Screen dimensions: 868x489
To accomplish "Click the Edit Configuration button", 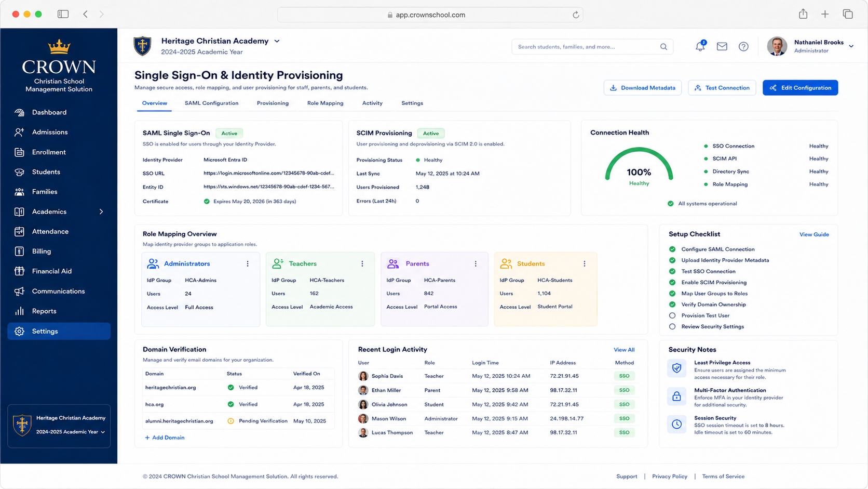I will pyautogui.click(x=800, y=88).
